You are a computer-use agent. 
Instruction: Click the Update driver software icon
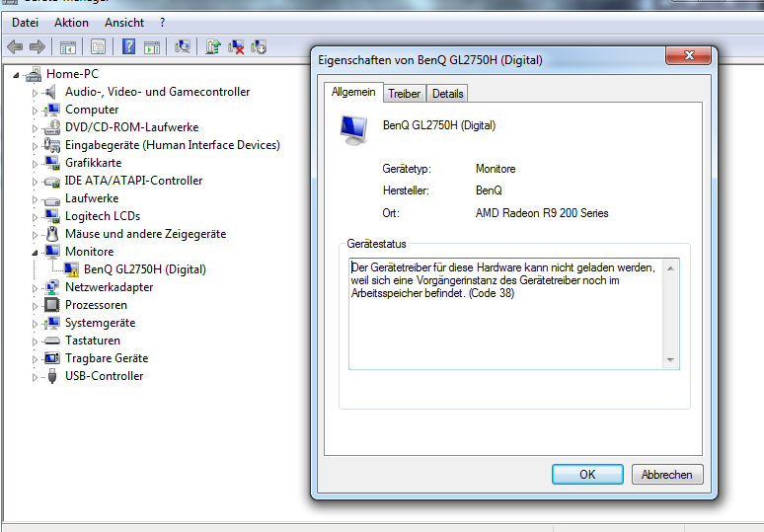point(213,46)
